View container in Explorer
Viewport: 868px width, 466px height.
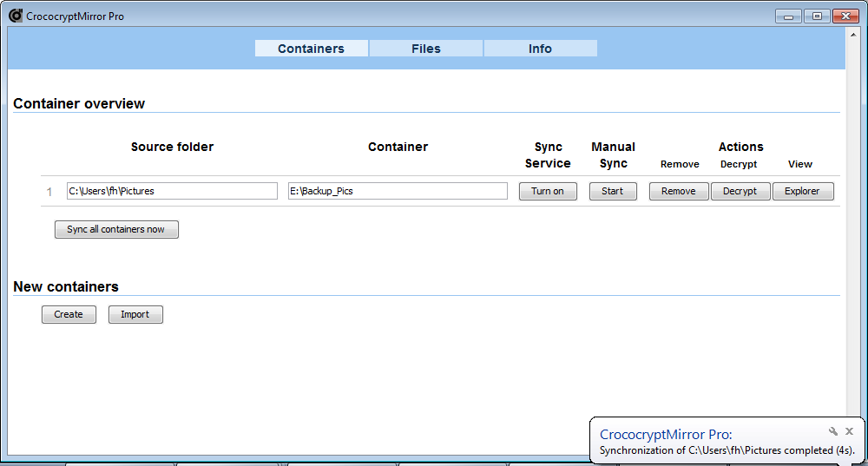point(803,191)
